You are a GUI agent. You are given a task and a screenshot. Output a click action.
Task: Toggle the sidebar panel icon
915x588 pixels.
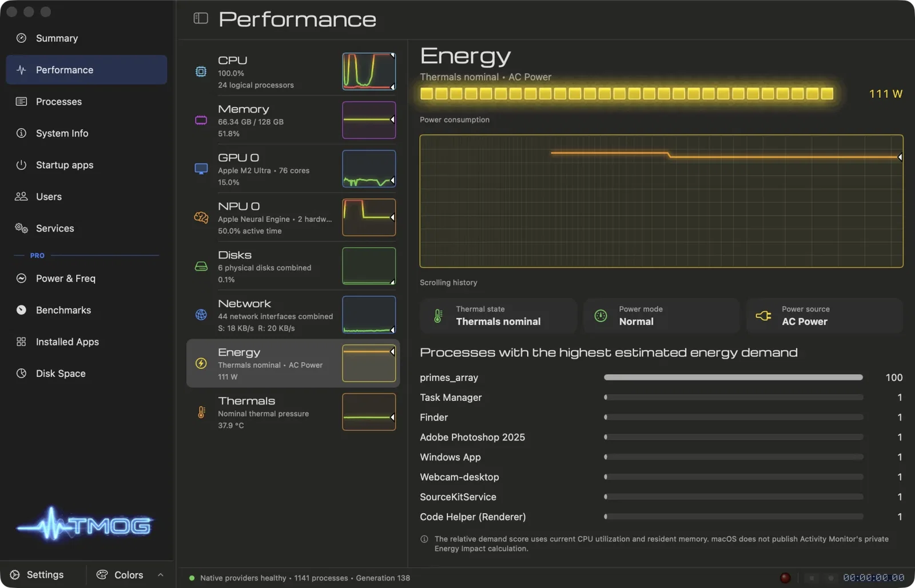click(201, 18)
